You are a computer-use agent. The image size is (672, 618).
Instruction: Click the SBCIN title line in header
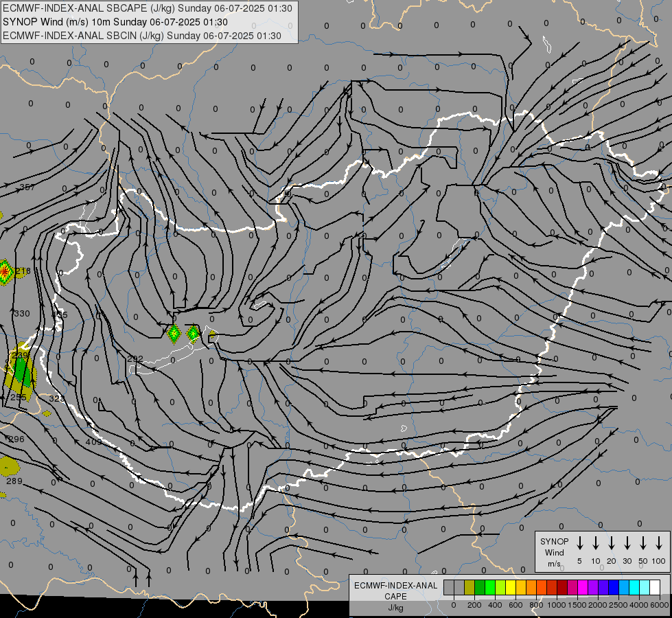tap(142, 36)
